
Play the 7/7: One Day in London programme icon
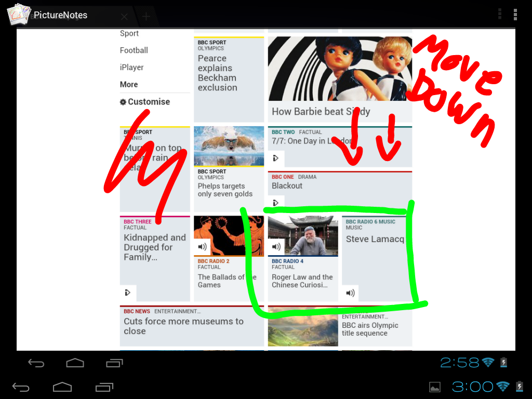click(276, 158)
